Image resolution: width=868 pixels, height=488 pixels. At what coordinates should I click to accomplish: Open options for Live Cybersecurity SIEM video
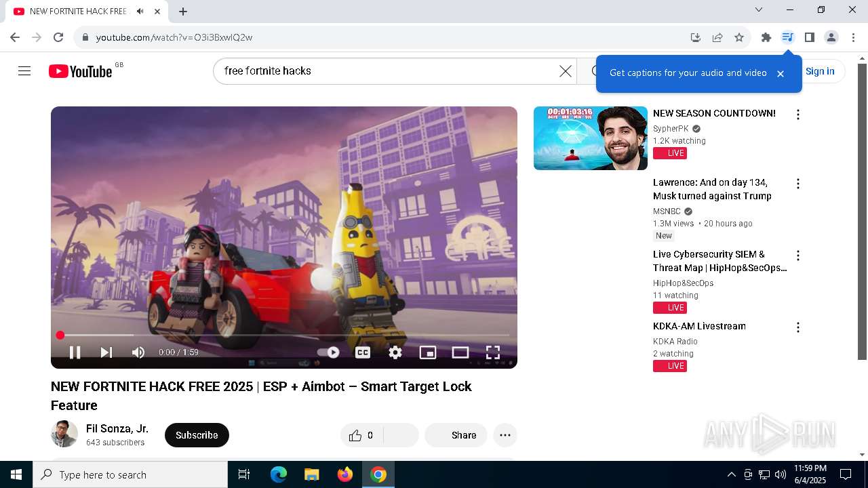798,256
